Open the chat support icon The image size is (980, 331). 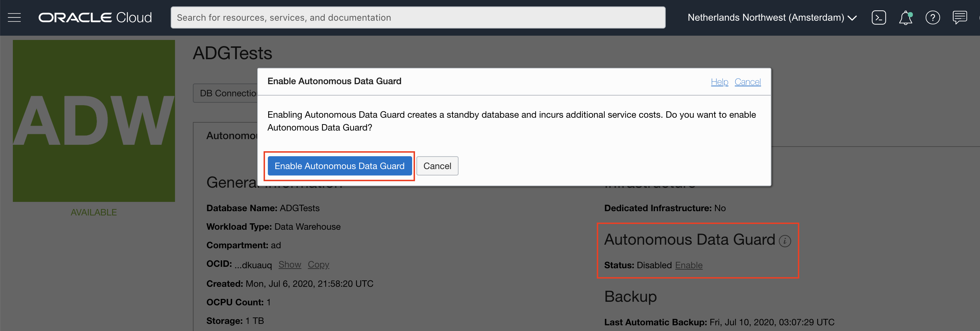[x=959, y=17]
